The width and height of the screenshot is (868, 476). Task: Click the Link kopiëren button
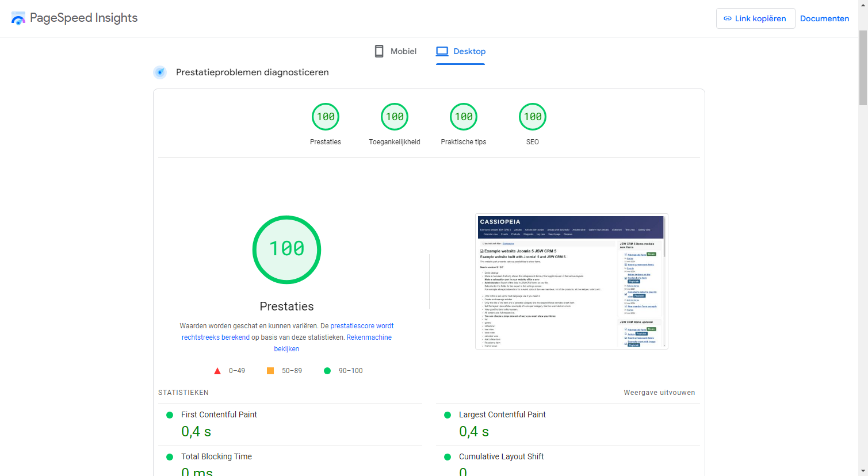(755, 18)
